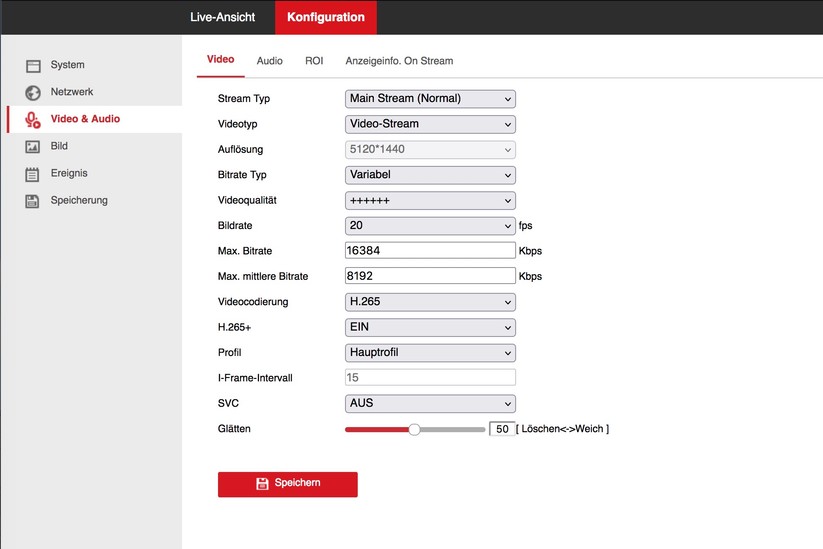Click the System monitor icon in sidebar
Screen dimensions: 823x549
[x=33, y=66]
